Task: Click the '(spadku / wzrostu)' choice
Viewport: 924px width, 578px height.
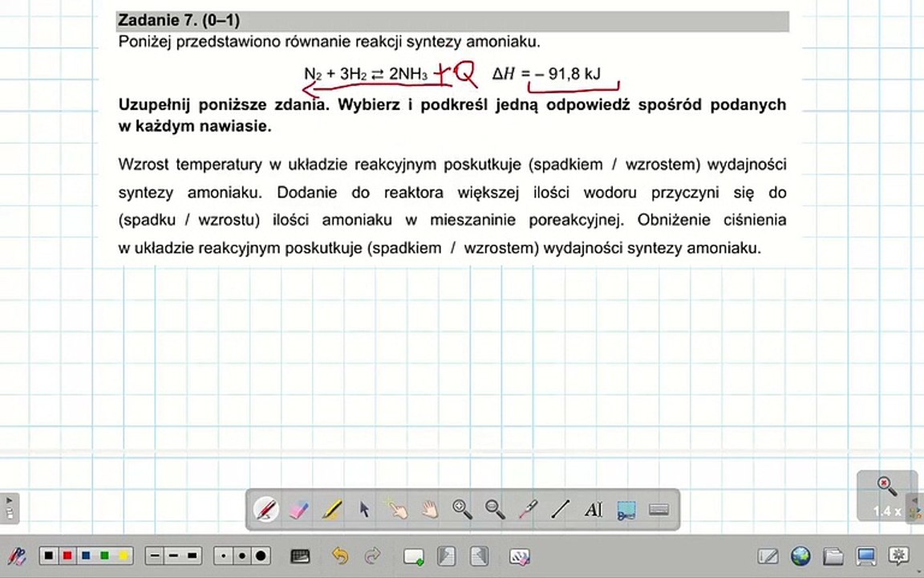Action: point(189,220)
